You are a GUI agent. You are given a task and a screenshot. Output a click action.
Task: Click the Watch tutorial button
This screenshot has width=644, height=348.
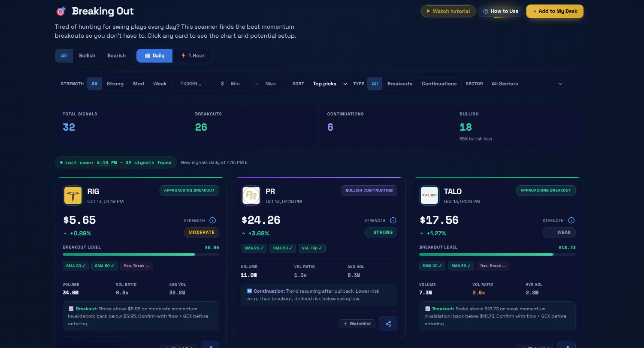click(448, 11)
